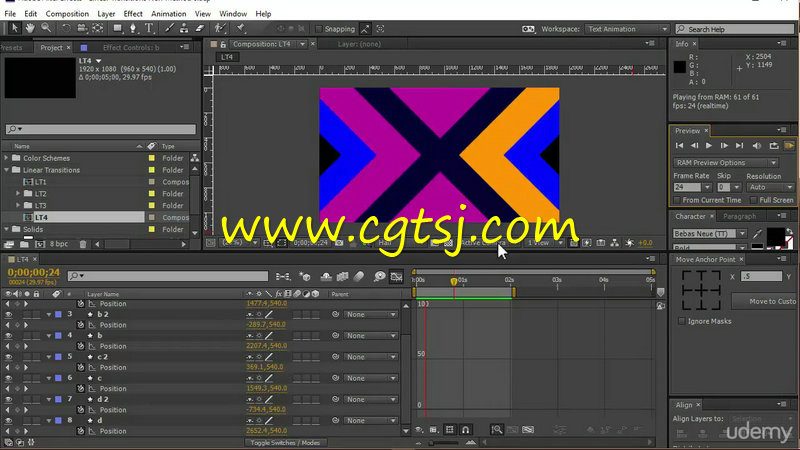Click label color swatch of layer 'c'

click(x=58, y=378)
